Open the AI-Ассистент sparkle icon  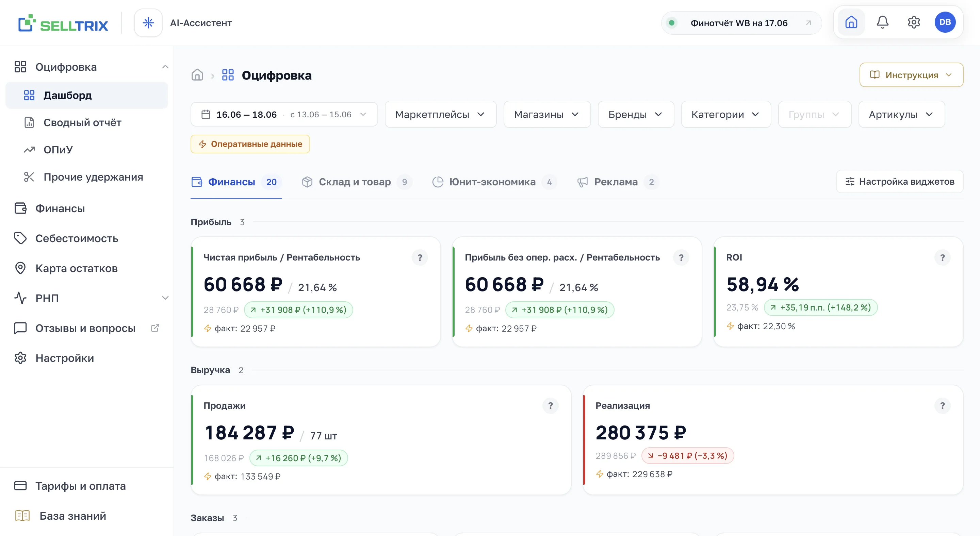point(148,23)
